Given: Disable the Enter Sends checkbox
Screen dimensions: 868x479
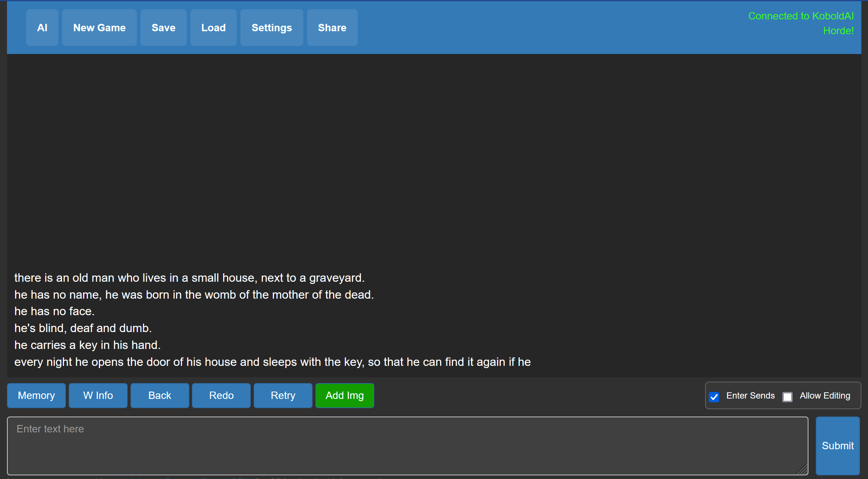Looking at the screenshot, I should tap(714, 397).
